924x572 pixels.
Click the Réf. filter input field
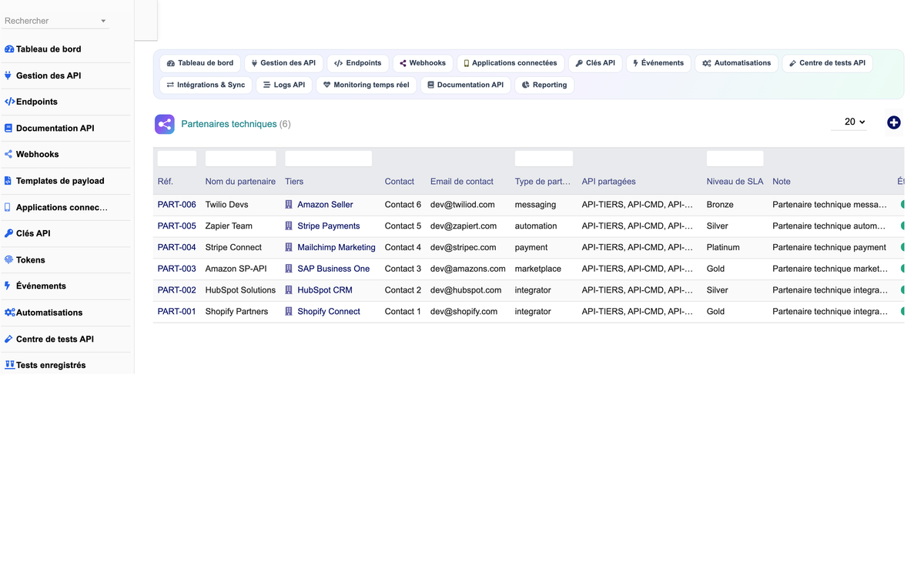(x=177, y=159)
